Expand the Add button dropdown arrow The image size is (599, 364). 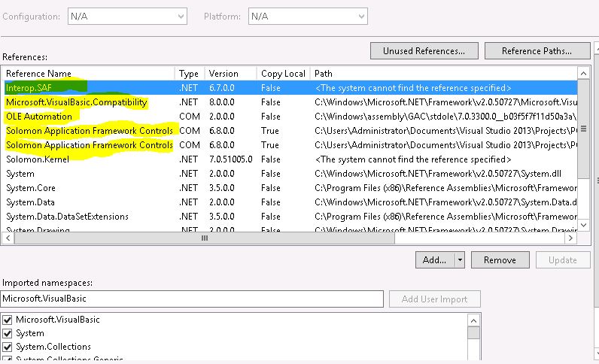tap(460, 260)
